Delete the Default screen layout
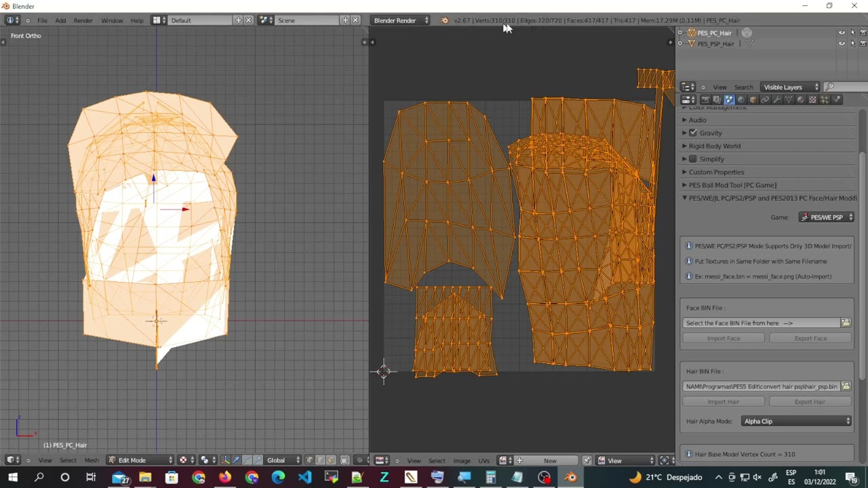The height and width of the screenshot is (488, 868). click(x=248, y=20)
